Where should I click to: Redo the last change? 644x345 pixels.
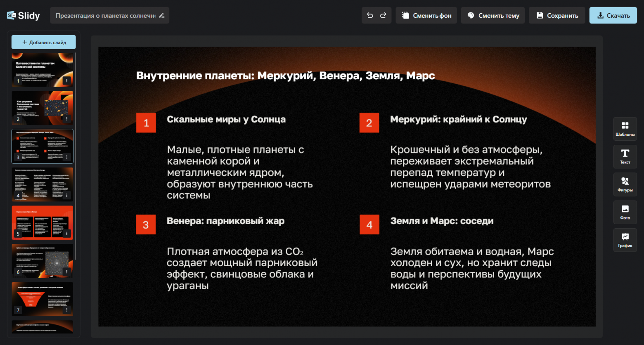coord(383,15)
